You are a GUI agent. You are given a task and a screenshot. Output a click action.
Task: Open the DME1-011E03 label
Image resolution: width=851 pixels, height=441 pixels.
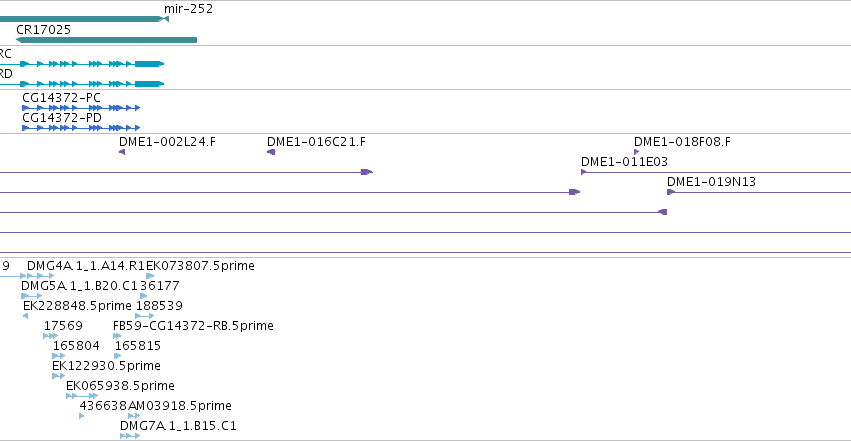(x=624, y=162)
